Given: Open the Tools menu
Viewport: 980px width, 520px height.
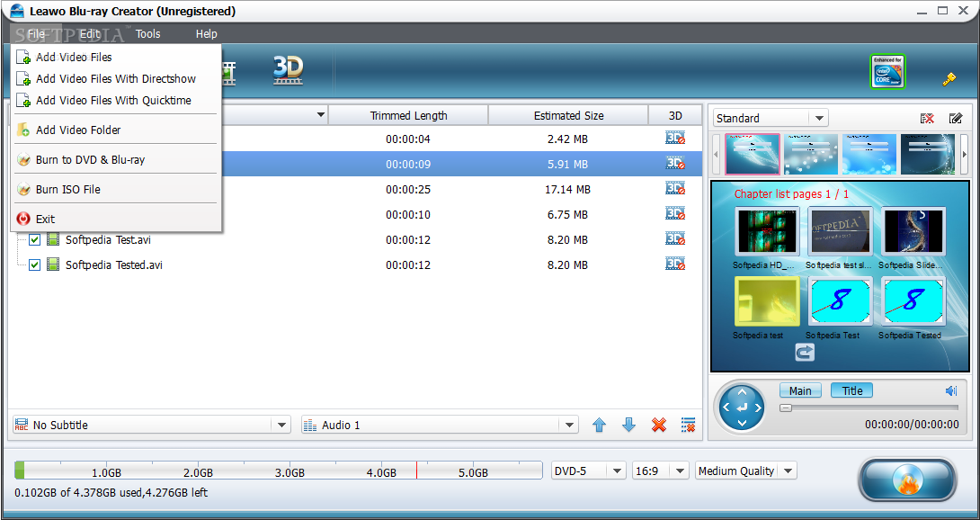Looking at the screenshot, I should coord(148,34).
